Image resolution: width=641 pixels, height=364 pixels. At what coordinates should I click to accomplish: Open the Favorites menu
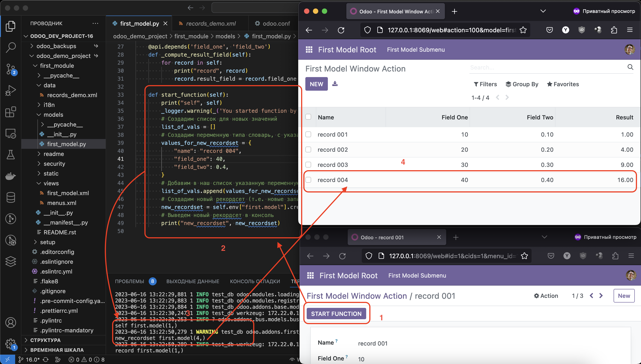tap(563, 84)
